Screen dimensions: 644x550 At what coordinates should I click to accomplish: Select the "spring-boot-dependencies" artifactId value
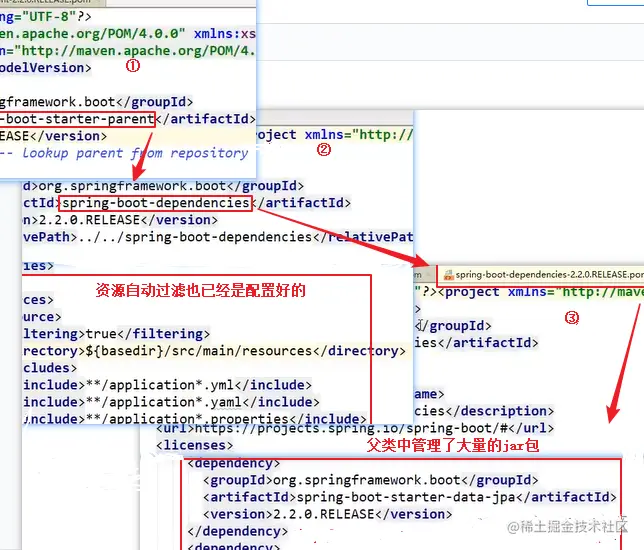pyautogui.click(x=156, y=203)
